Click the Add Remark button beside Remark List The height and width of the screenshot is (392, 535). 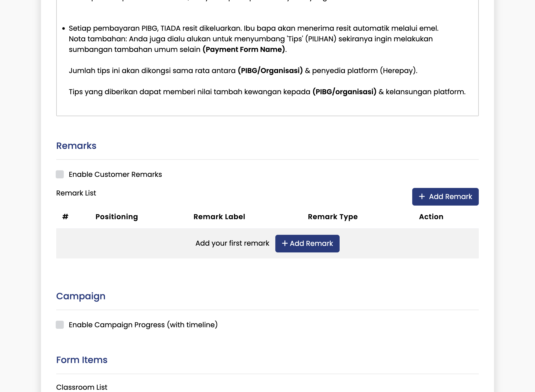(445, 197)
